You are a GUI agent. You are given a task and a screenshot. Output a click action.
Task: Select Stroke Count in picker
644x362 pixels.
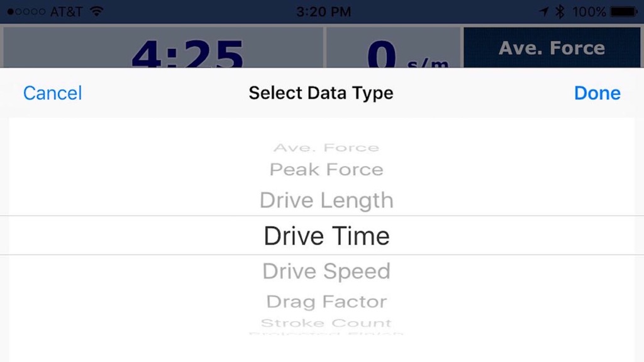[x=326, y=323]
